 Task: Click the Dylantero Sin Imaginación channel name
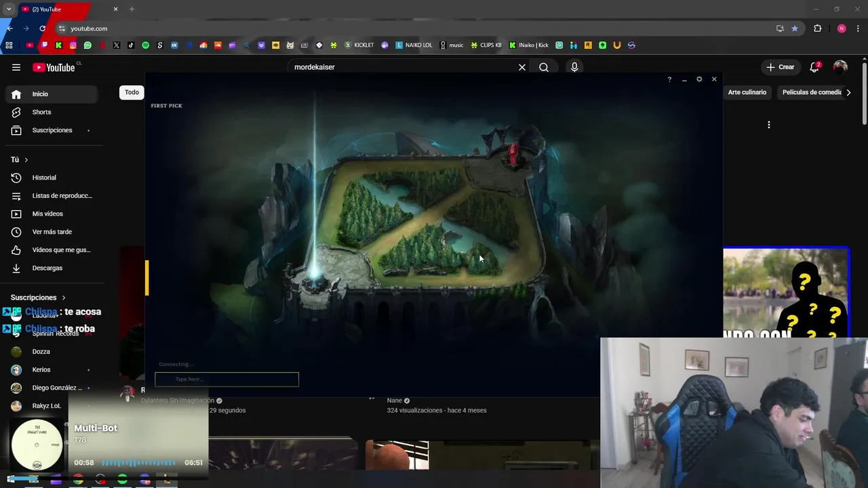(x=178, y=401)
